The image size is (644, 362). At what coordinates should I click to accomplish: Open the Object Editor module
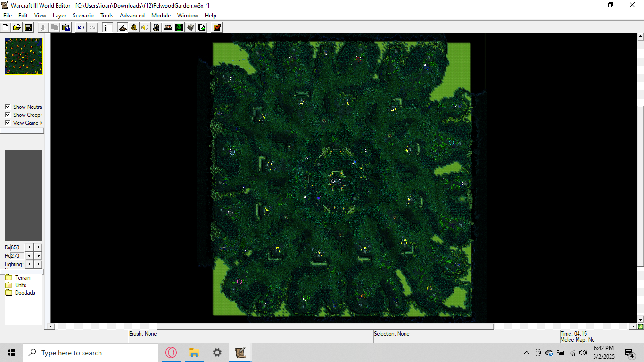(157, 27)
